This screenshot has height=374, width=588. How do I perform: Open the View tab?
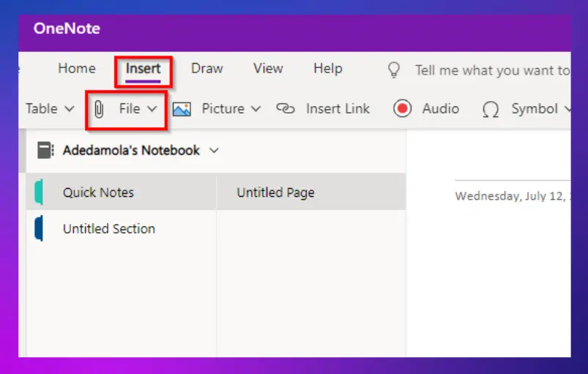coord(268,69)
